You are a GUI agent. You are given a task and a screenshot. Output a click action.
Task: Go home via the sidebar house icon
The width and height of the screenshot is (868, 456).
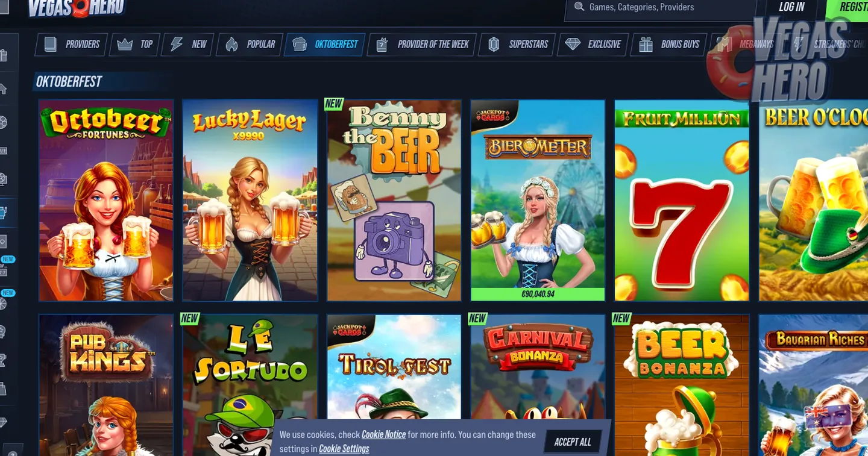(3, 89)
